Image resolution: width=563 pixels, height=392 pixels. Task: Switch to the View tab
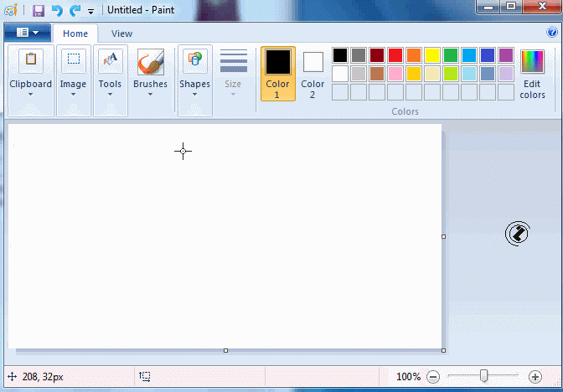point(121,34)
